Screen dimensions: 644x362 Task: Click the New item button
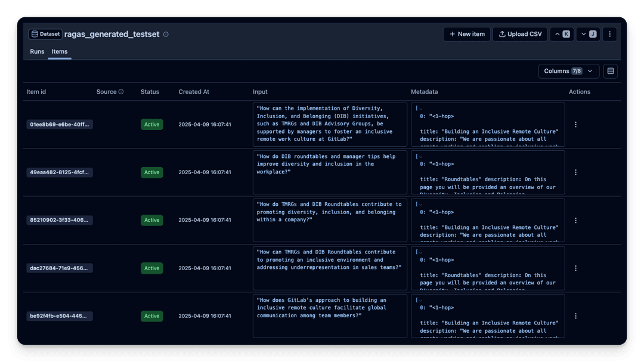pos(466,34)
